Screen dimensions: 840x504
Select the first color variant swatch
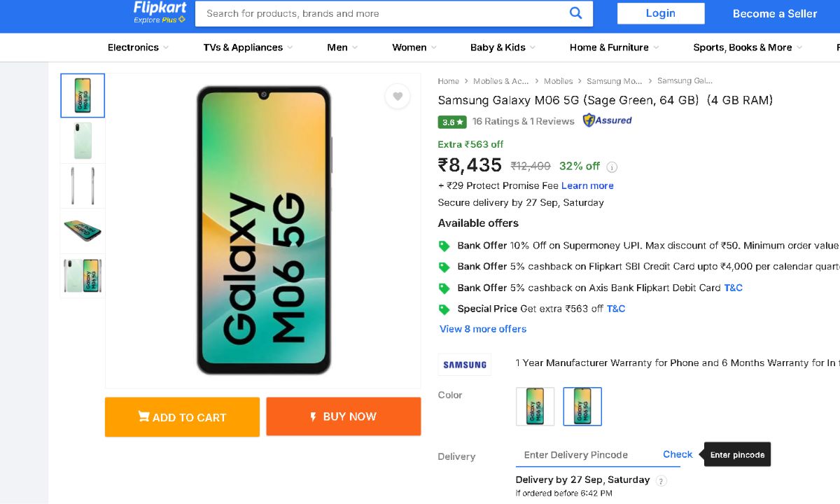pyautogui.click(x=535, y=407)
